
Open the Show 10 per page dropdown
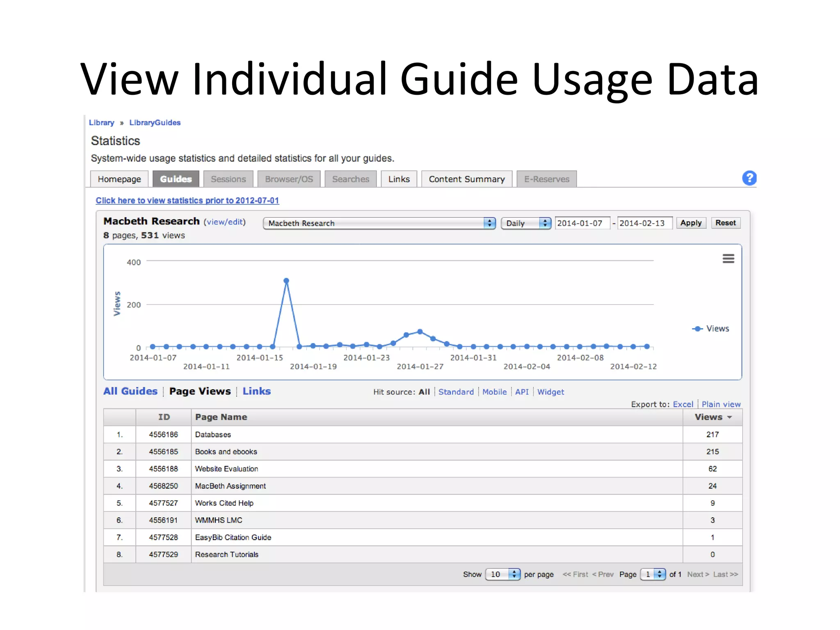[x=502, y=574]
